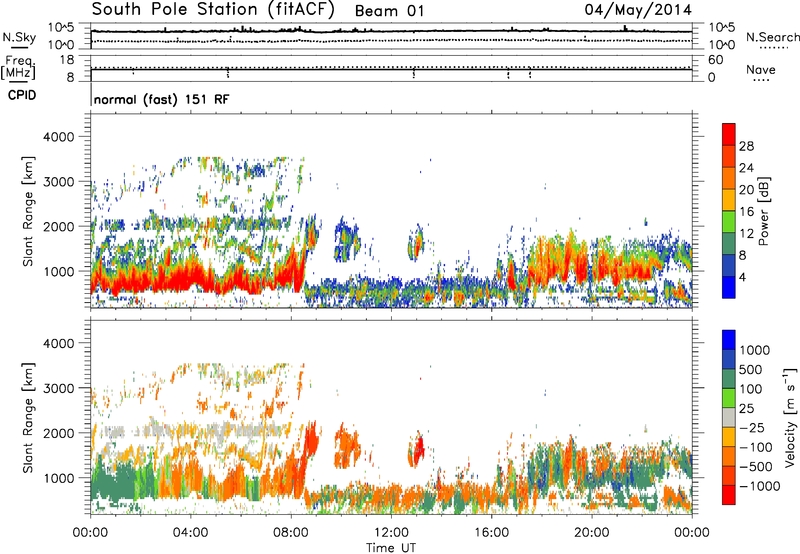The width and height of the screenshot is (800, 554).
Task: Click the "Slant Range [km]" label of power panel
Action: click(28, 211)
